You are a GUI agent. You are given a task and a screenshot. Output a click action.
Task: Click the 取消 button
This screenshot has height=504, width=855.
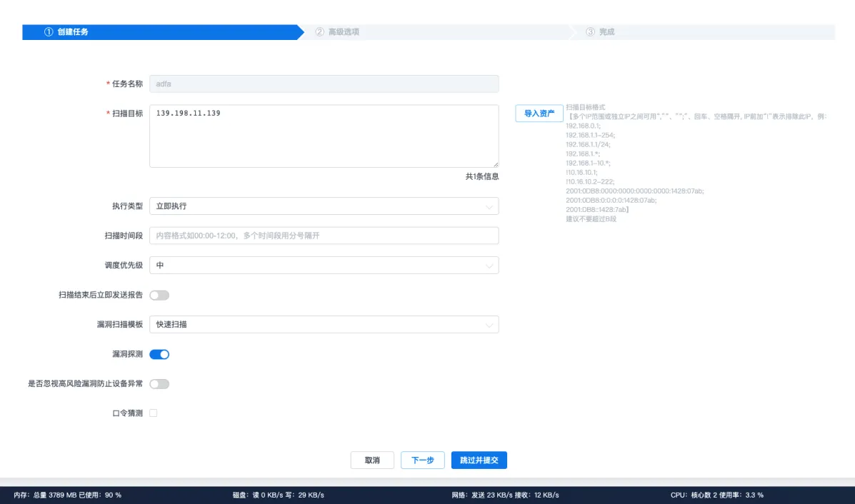[x=372, y=460]
